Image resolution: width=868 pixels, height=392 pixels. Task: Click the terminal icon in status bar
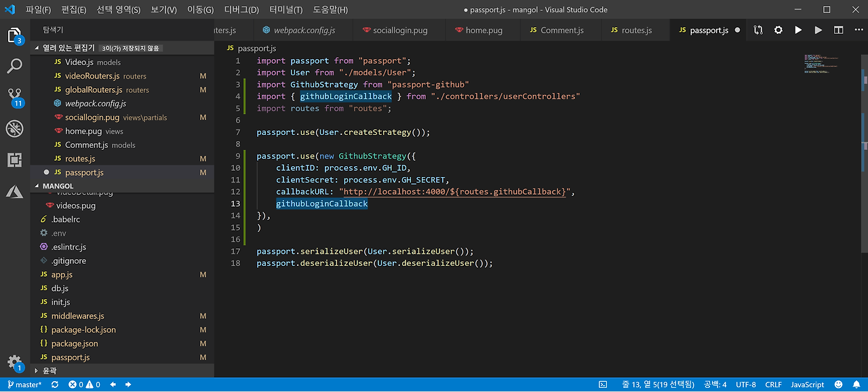(603, 385)
